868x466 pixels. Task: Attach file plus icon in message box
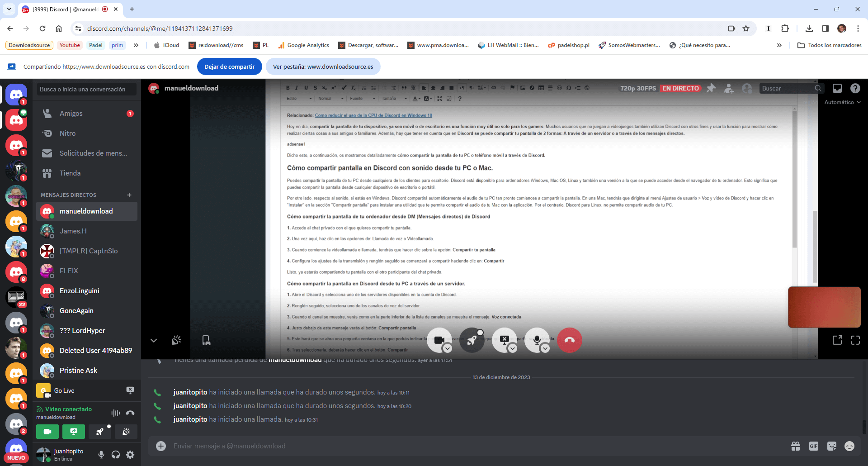tap(161, 446)
